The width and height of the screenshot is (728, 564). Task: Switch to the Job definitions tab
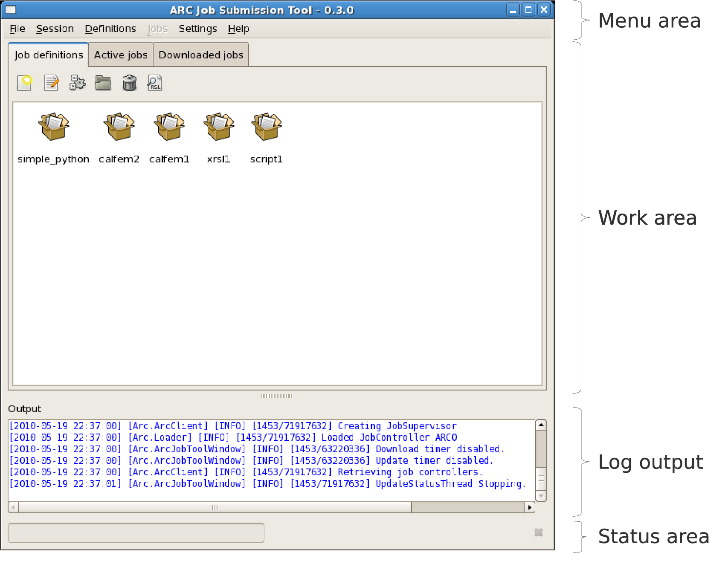coord(49,55)
